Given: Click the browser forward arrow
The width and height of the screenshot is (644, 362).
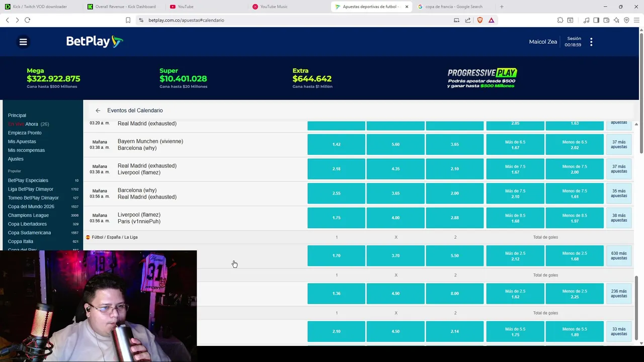Looking at the screenshot, I should (x=17, y=20).
